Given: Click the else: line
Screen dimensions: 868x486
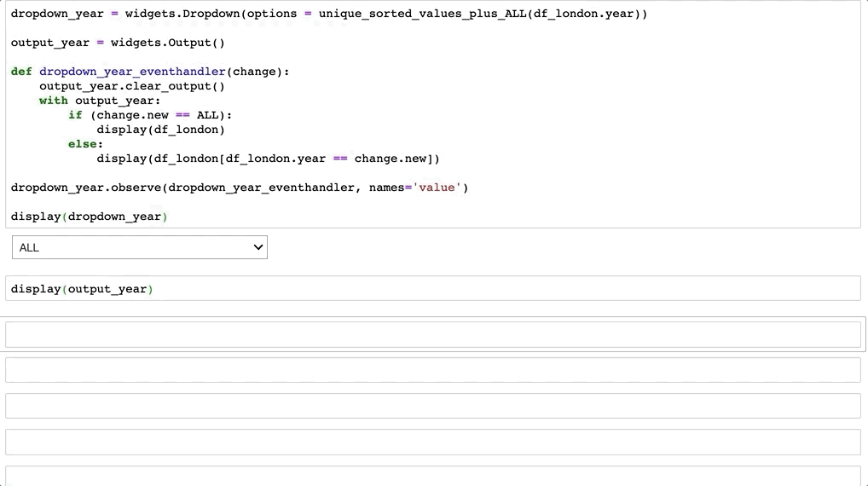Looking at the screenshot, I should tap(86, 144).
